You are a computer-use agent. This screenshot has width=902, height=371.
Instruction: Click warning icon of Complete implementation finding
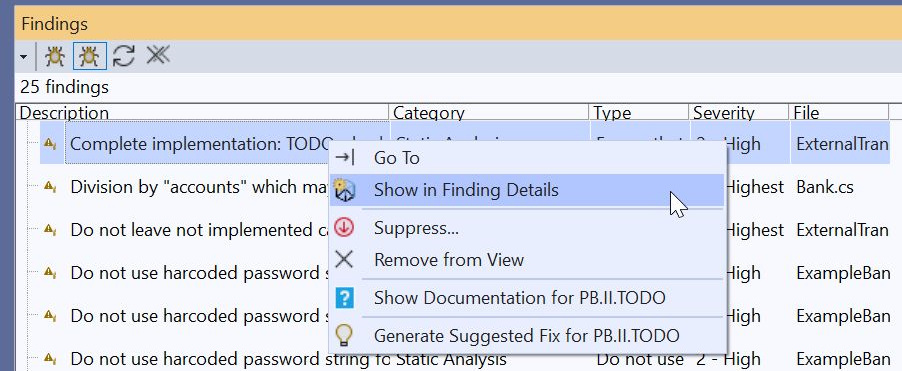51,144
